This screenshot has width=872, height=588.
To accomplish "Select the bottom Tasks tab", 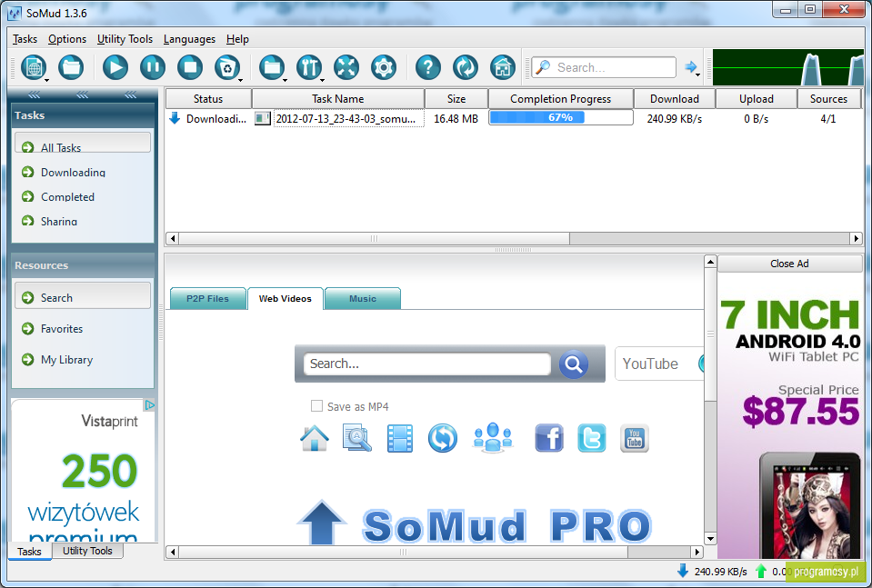I will [x=29, y=552].
